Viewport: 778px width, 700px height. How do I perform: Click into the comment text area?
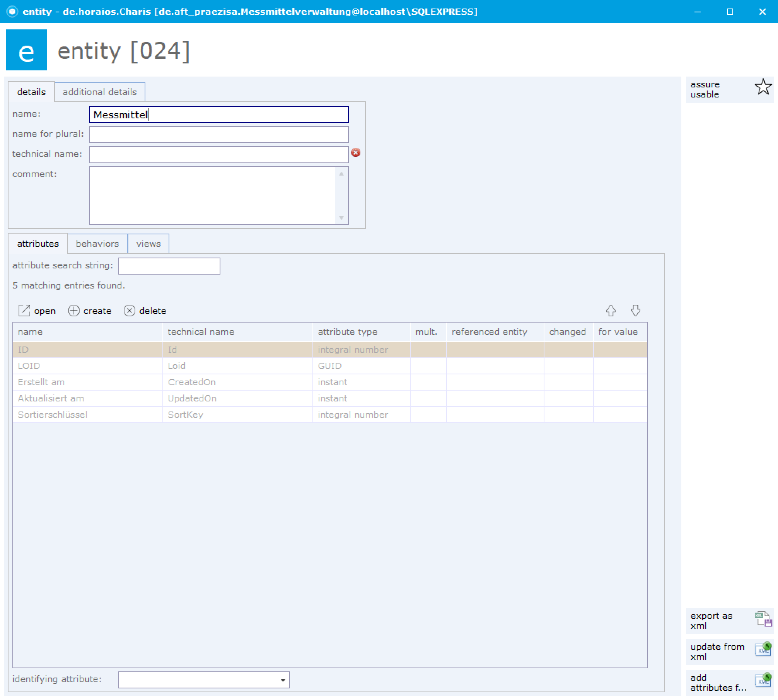coord(212,196)
